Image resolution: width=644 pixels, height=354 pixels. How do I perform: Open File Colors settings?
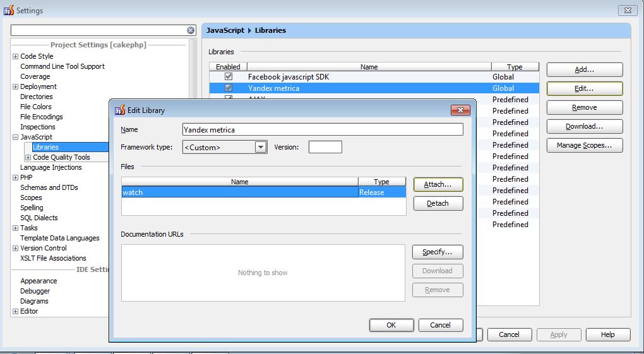click(36, 107)
